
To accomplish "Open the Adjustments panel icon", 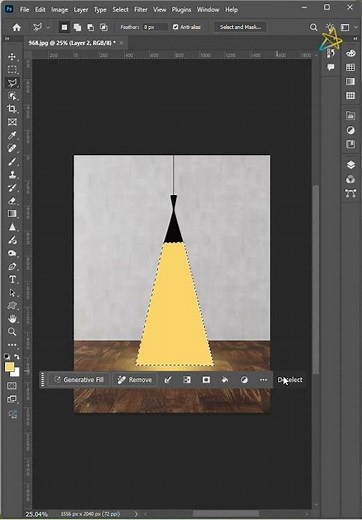I will tap(350, 130).
